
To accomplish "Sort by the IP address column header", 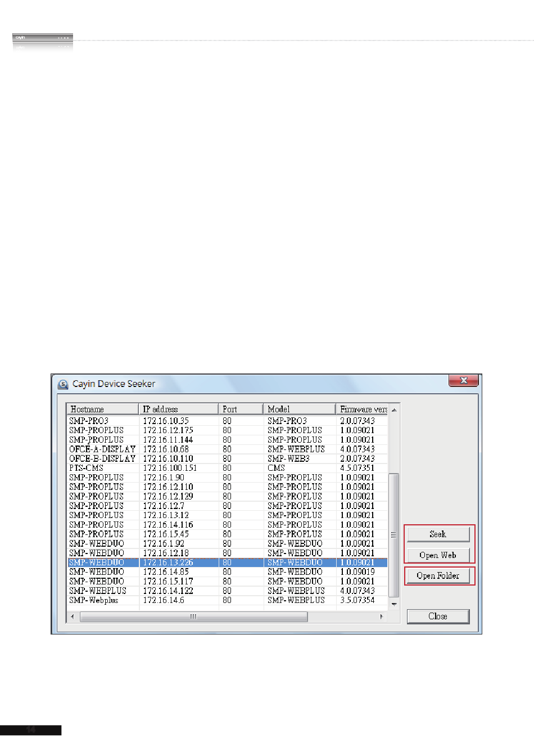I will pos(178,409).
